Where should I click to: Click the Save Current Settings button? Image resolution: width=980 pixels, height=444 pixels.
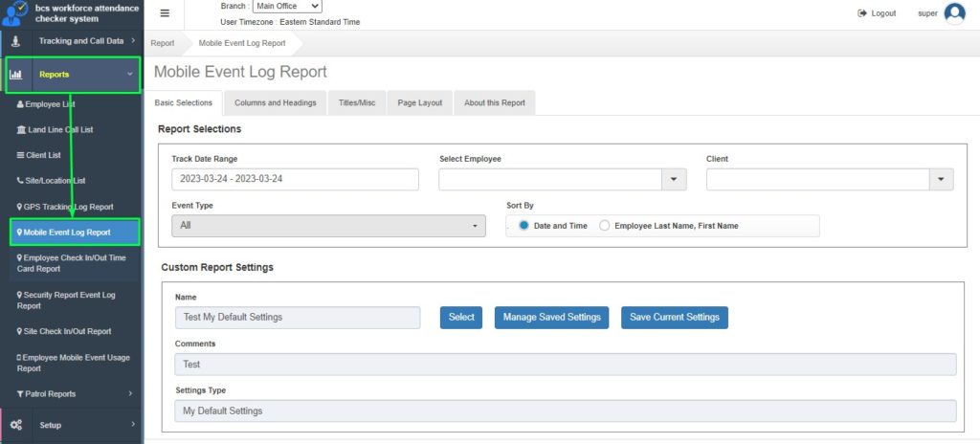[x=674, y=317]
